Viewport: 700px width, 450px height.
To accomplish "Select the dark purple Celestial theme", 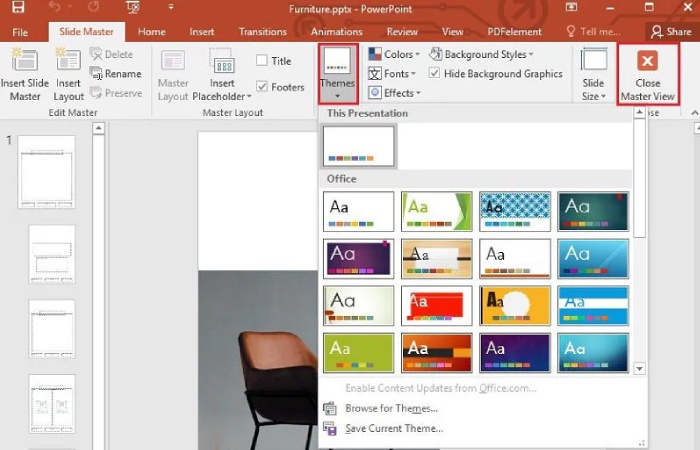I will (515, 353).
